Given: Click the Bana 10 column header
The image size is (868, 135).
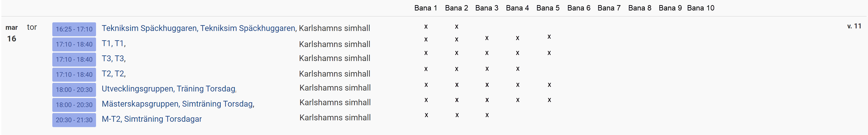Looking at the screenshot, I should [701, 8].
